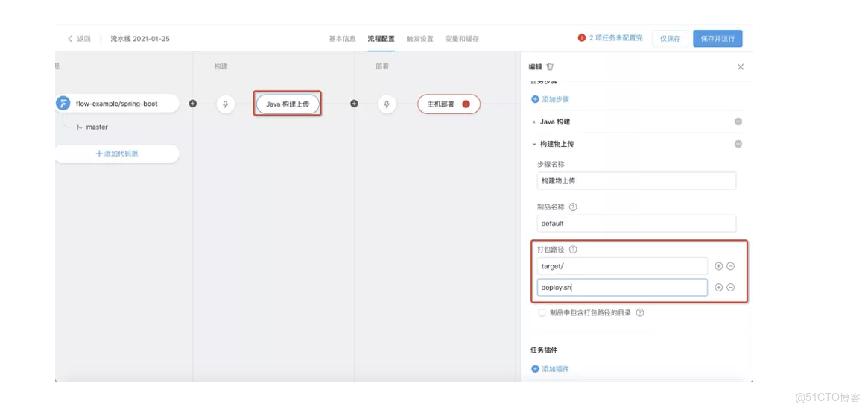This screenshot has height=410, width=868.
Task: Click the 步骤名称 input field
Action: pos(636,180)
